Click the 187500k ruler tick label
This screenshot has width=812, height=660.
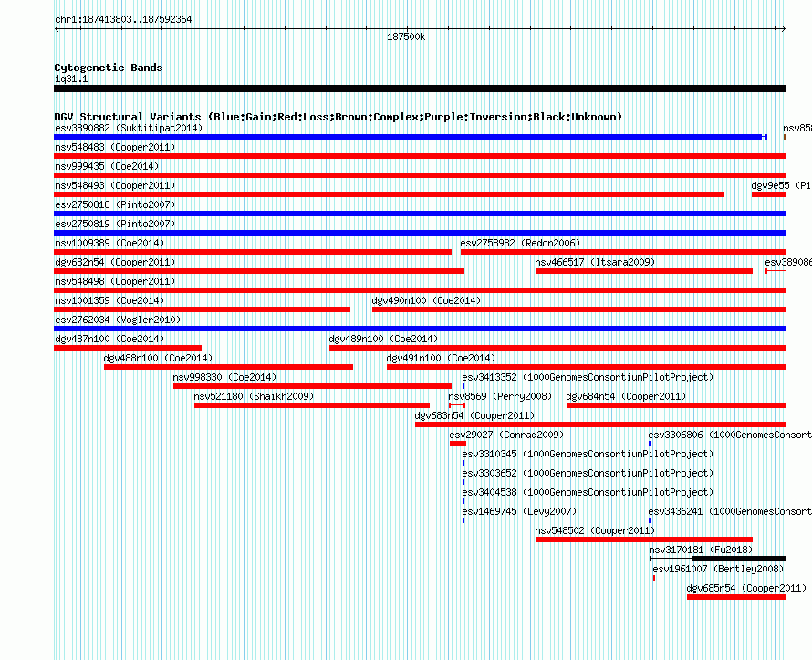[406, 37]
